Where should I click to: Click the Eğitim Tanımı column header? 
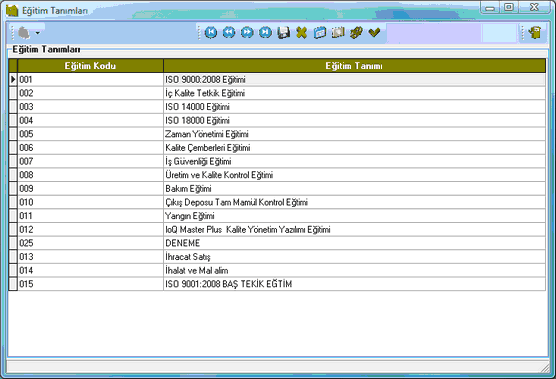[354, 66]
